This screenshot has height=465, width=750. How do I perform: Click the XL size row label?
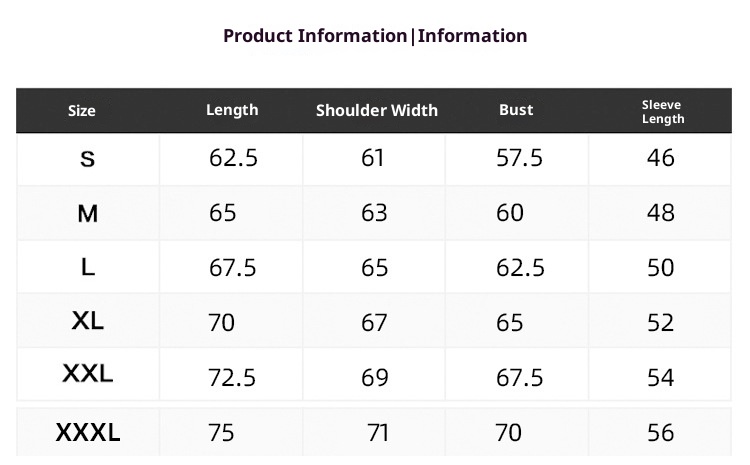[88, 321]
